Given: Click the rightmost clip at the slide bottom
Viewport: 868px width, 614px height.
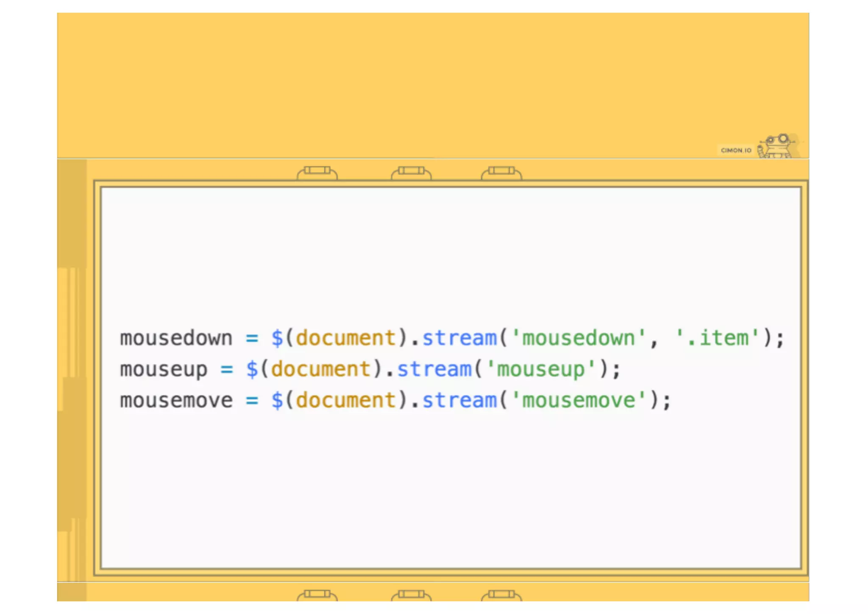Looking at the screenshot, I should click(501, 594).
